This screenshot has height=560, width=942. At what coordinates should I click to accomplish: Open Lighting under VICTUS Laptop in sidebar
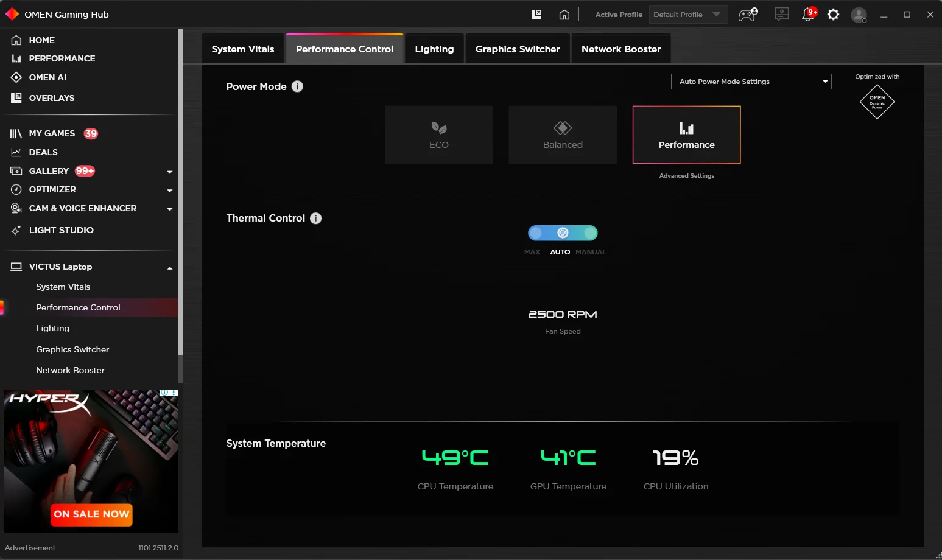tap(52, 328)
